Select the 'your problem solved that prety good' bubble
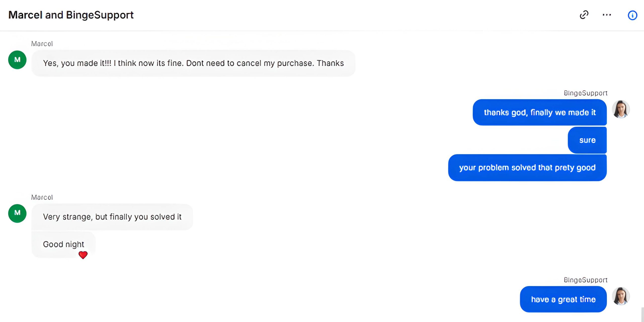The height and width of the screenshot is (322, 644). click(527, 168)
